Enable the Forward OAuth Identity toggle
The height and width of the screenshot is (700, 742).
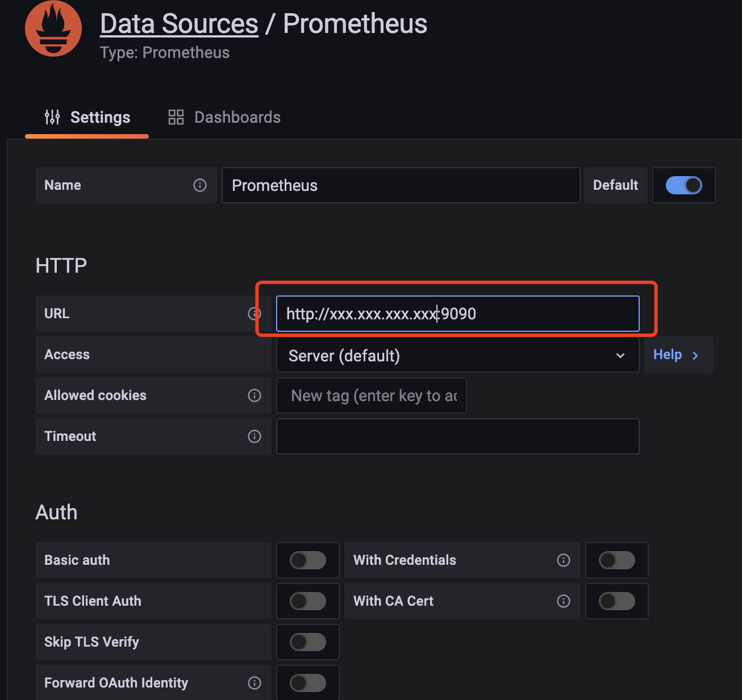click(x=308, y=683)
